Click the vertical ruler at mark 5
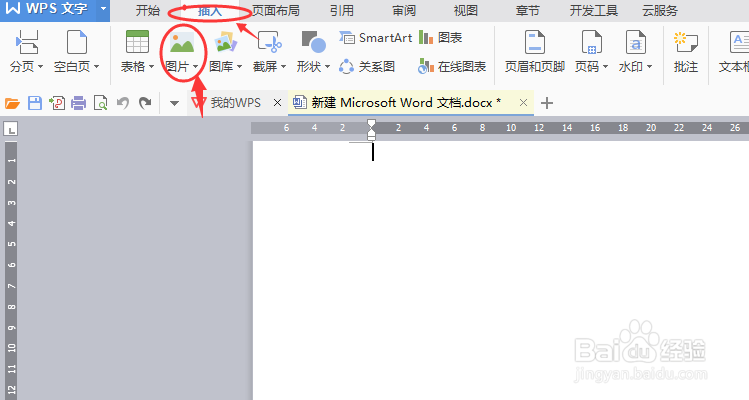The width and height of the screenshot is (749, 400). coord(11,244)
